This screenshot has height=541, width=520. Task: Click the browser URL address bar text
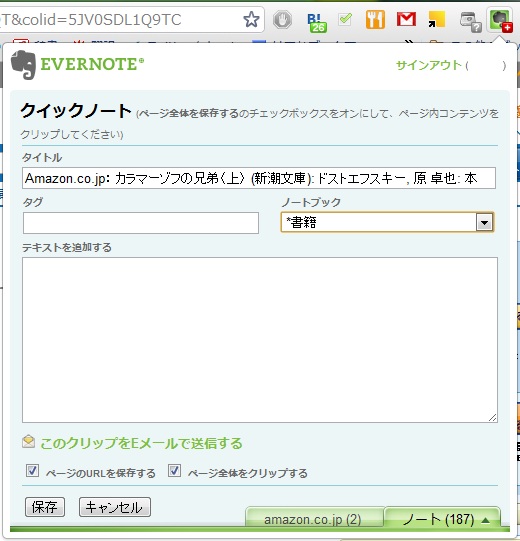pyautogui.click(x=91, y=20)
